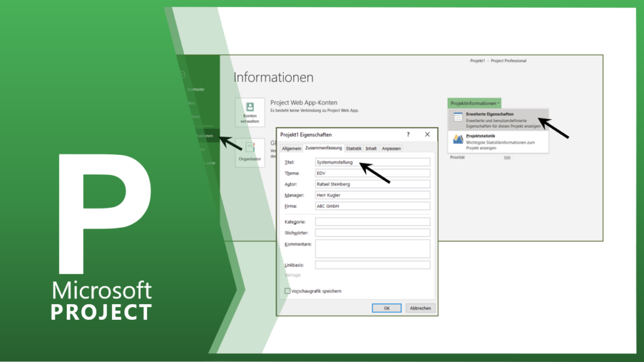Click into the Kommentare text area
Viewport: 644px width, 362px height.
point(372,249)
